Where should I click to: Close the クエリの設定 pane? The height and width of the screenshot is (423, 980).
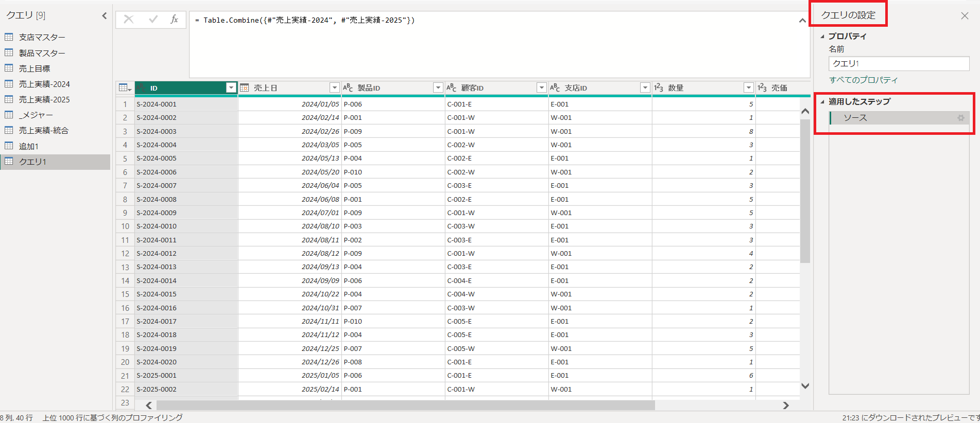point(965,16)
